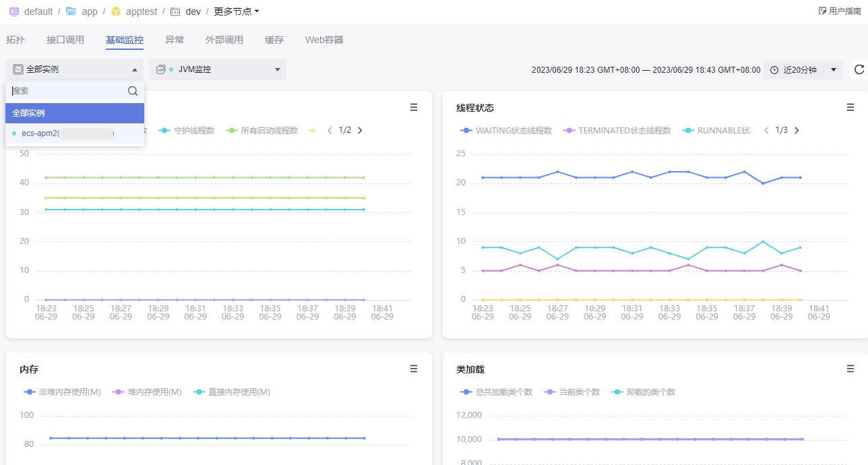Toggle 非堆内存使用(M) legend series
The height and width of the screenshot is (465, 868).
pyautogui.click(x=62, y=392)
